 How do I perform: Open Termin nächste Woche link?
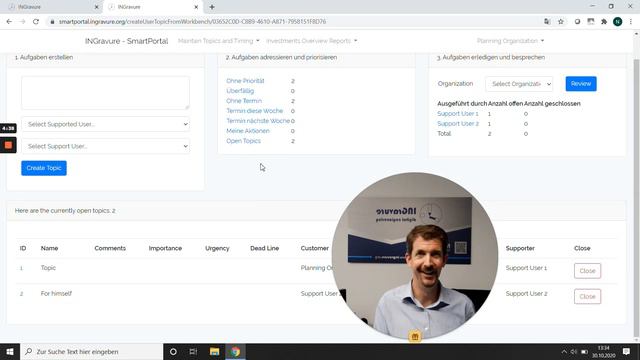(x=258, y=121)
